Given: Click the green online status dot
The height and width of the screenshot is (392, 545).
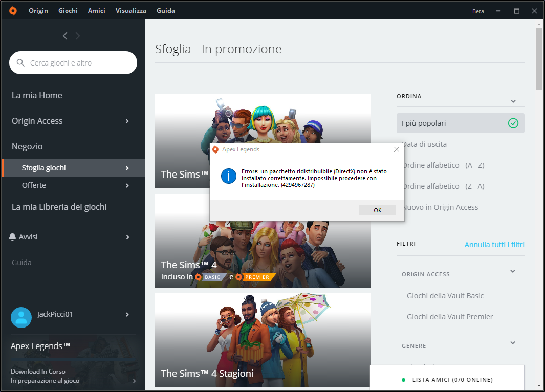Looking at the screenshot, I should (x=403, y=380).
